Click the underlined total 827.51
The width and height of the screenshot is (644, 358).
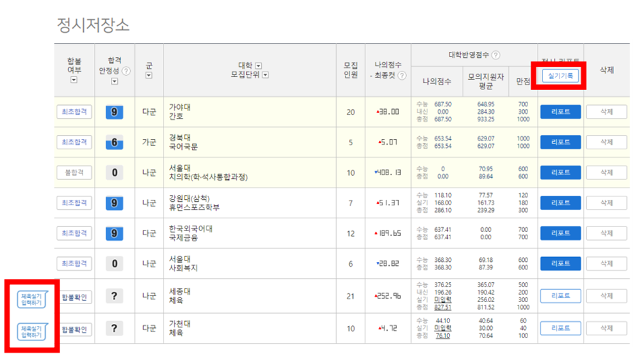pos(443,308)
